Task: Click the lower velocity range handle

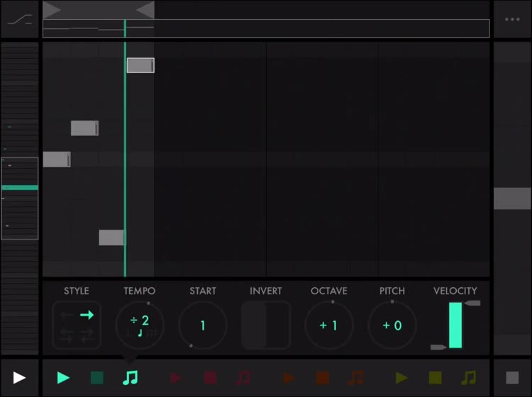Action: tap(438, 347)
